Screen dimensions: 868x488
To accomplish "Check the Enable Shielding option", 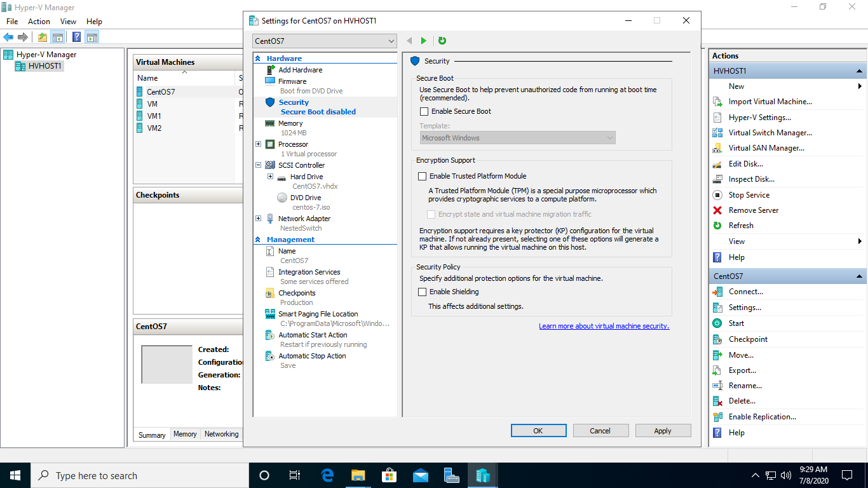I will click(423, 292).
